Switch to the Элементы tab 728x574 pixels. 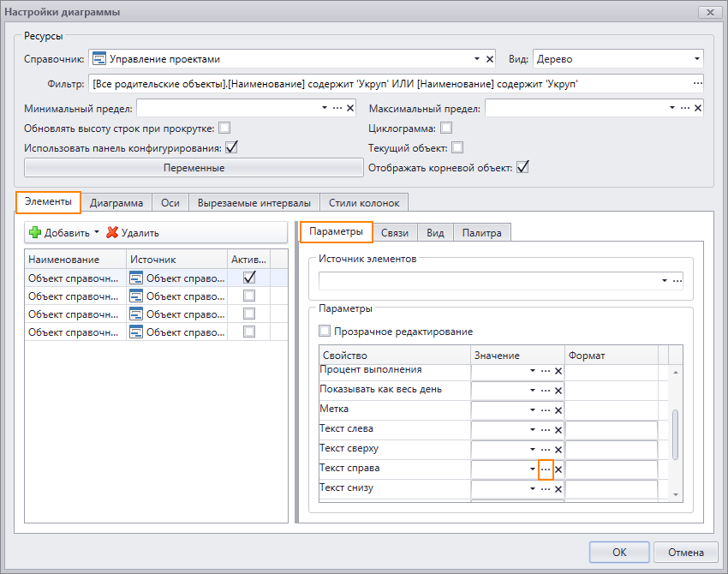pos(48,202)
